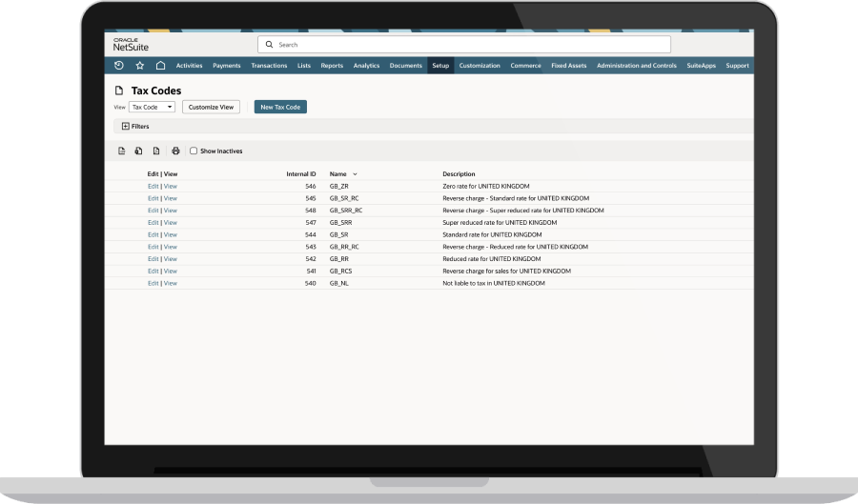Click Edit for GB_ZR tax code
Screen dimensions: 858x504
click(x=153, y=187)
